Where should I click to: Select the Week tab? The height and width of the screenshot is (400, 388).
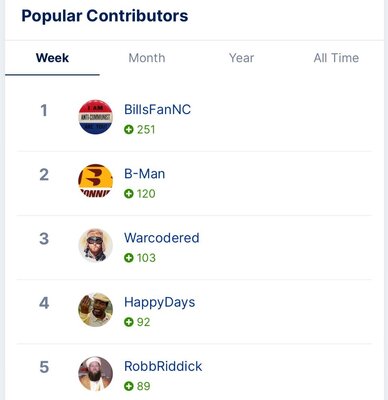[x=52, y=58]
